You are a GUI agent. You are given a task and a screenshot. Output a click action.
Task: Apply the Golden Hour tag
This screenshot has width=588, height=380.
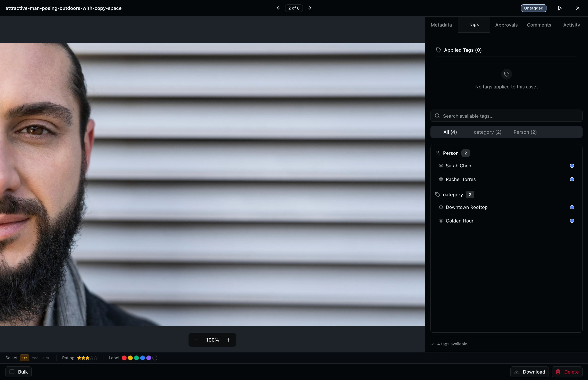(x=459, y=221)
